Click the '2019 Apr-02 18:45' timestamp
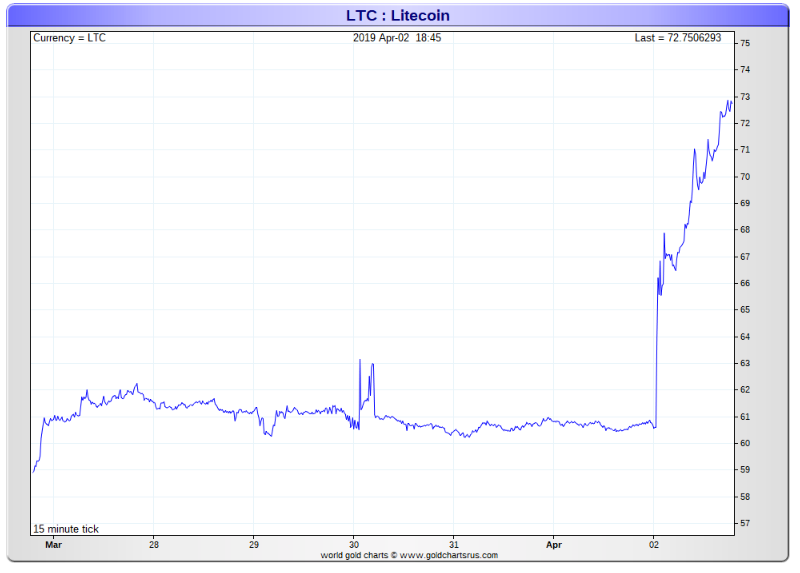The image size is (800, 573). click(x=397, y=38)
